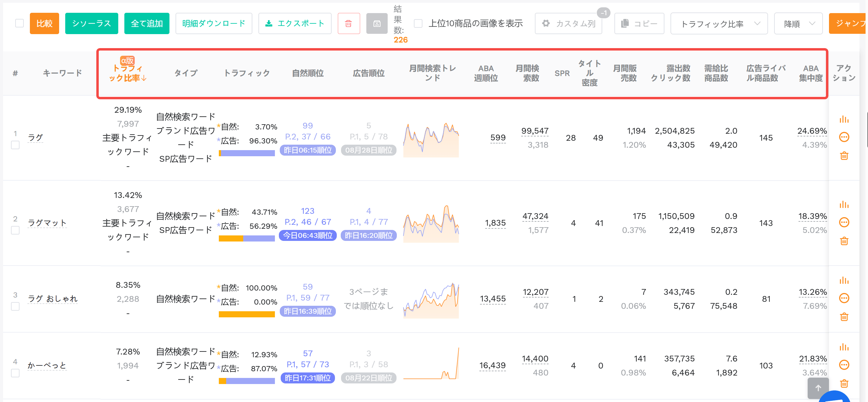Click the 今日06:43順位 rank badge
868x402 pixels.
[x=307, y=235]
